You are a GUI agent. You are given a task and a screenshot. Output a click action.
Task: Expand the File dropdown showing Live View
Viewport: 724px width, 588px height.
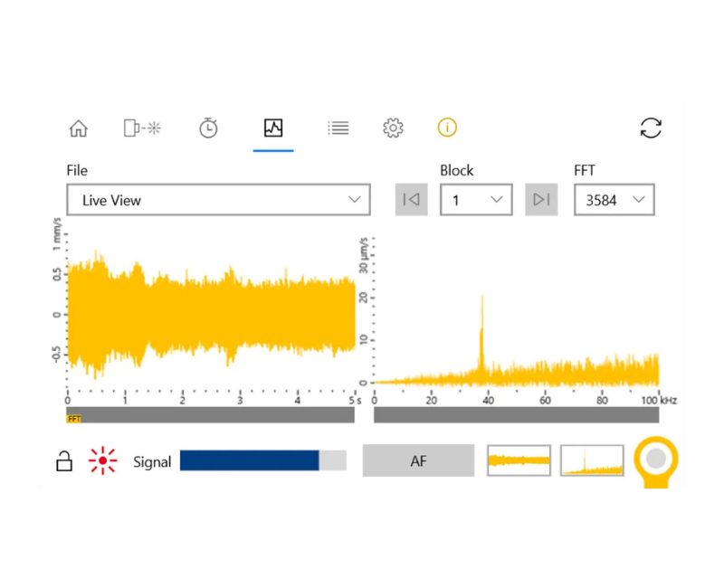pyautogui.click(x=218, y=200)
